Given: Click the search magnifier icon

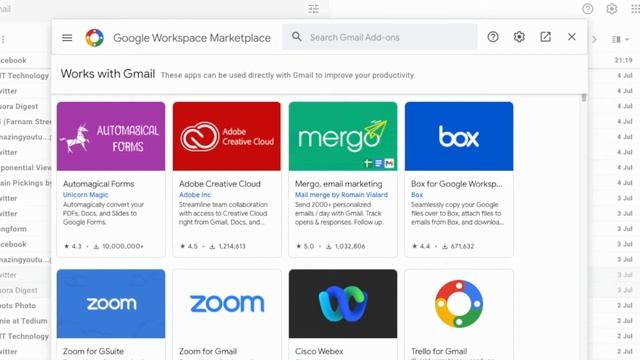Looking at the screenshot, I should coord(297,37).
